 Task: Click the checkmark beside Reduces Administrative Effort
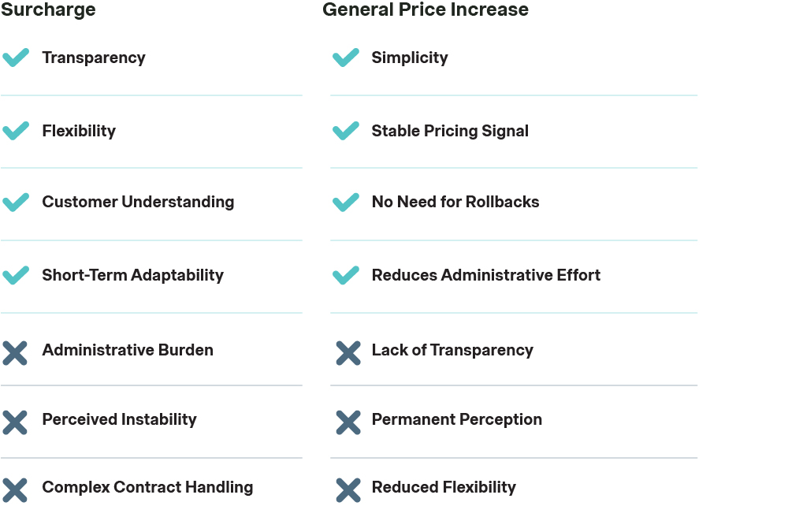346,275
